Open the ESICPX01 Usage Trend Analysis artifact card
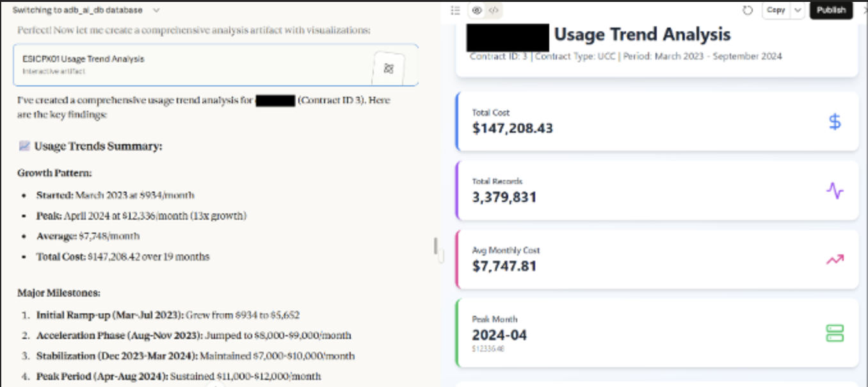The height and width of the screenshot is (387, 868). pyautogui.click(x=192, y=64)
